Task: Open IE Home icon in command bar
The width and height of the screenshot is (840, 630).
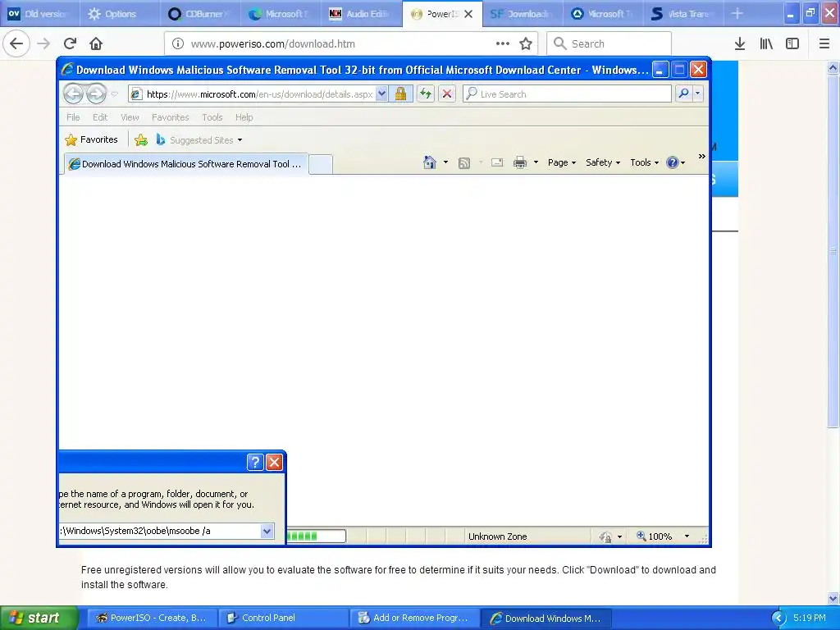Action: point(429,162)
